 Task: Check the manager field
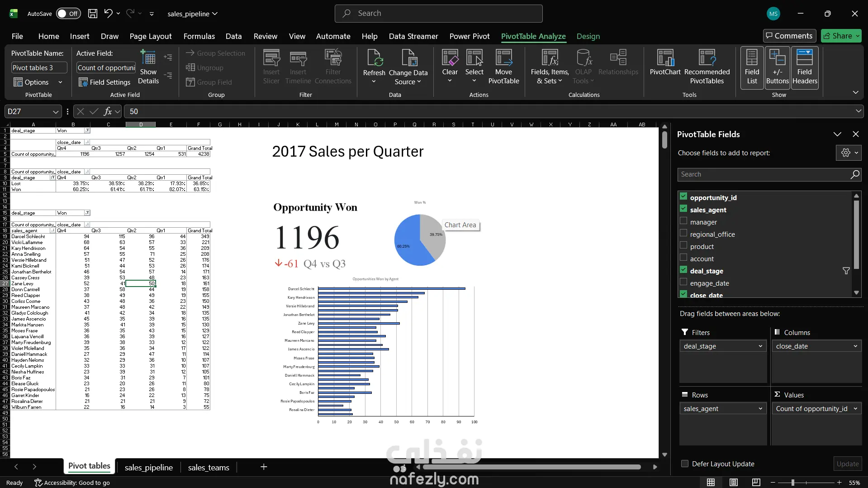coord(683,221)
